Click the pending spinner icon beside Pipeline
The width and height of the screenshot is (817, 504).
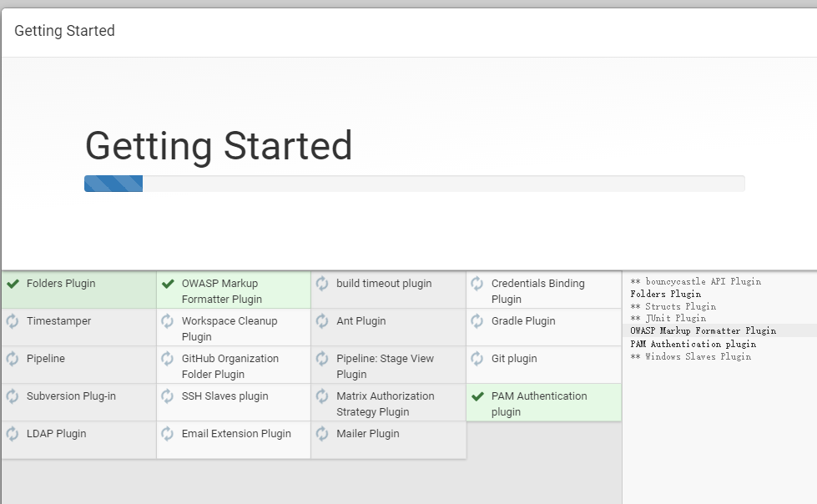pyautogui.click(x=13, y=358)
